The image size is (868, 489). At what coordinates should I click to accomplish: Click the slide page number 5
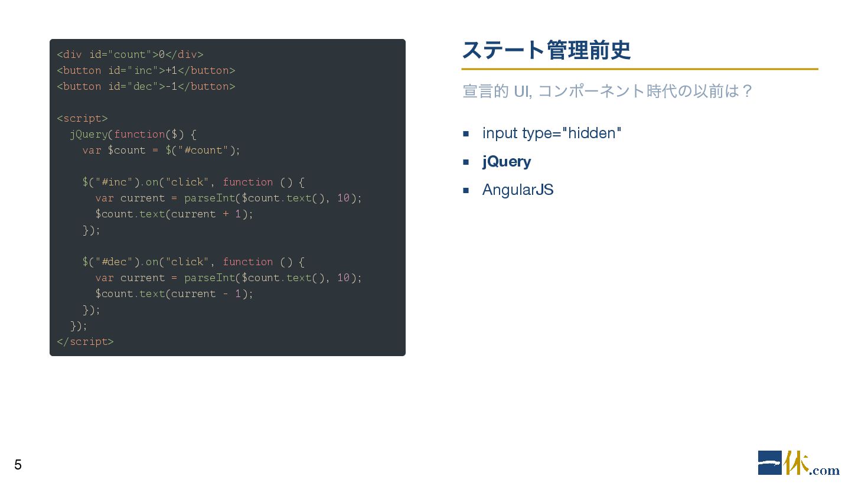[18, 465]
